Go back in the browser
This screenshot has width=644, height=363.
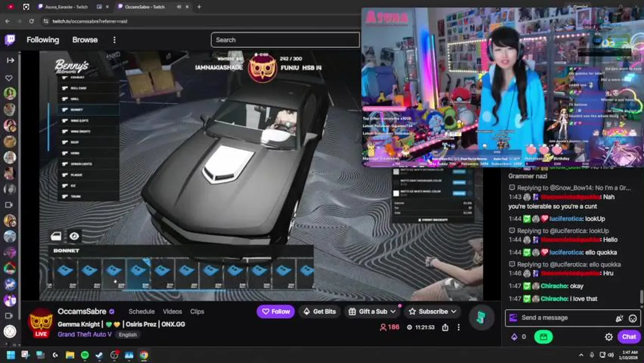[7, 21]
